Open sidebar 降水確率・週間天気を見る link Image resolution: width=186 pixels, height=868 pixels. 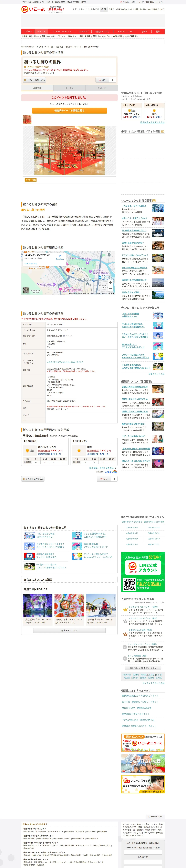click(152, 122)
